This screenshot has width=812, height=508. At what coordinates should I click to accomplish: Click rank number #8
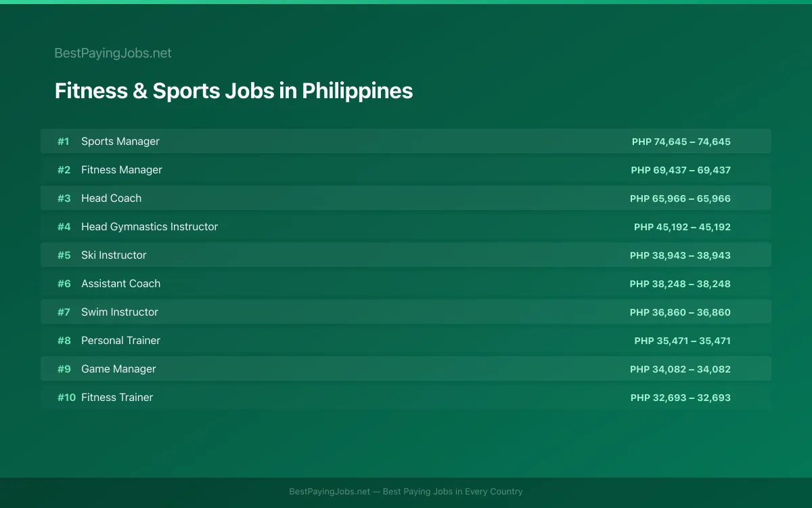pyautogui.click(x=64, y=341)
